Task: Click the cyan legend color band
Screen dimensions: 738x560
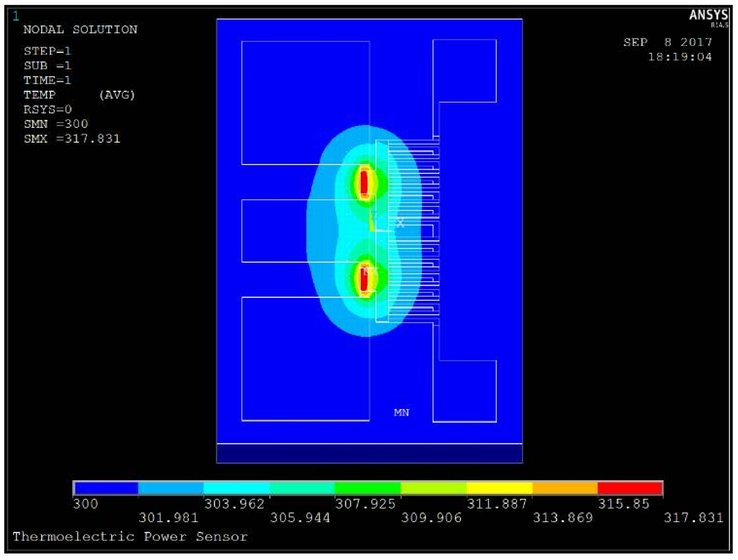Action: pyautogui.click(x=237, y=488)
